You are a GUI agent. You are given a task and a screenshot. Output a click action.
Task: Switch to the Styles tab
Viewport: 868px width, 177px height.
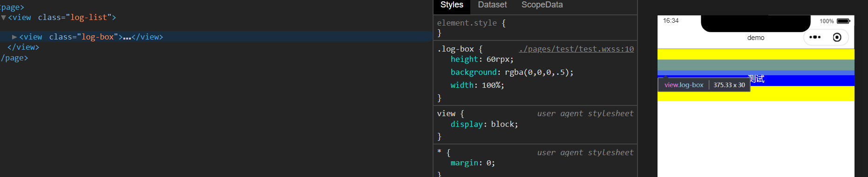pyautogui.click(x=452, y=5)
